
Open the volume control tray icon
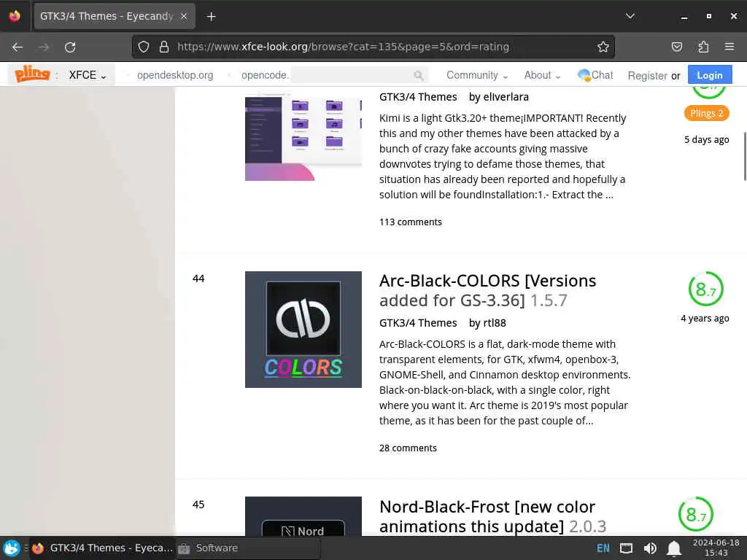[x=650, y=548]
